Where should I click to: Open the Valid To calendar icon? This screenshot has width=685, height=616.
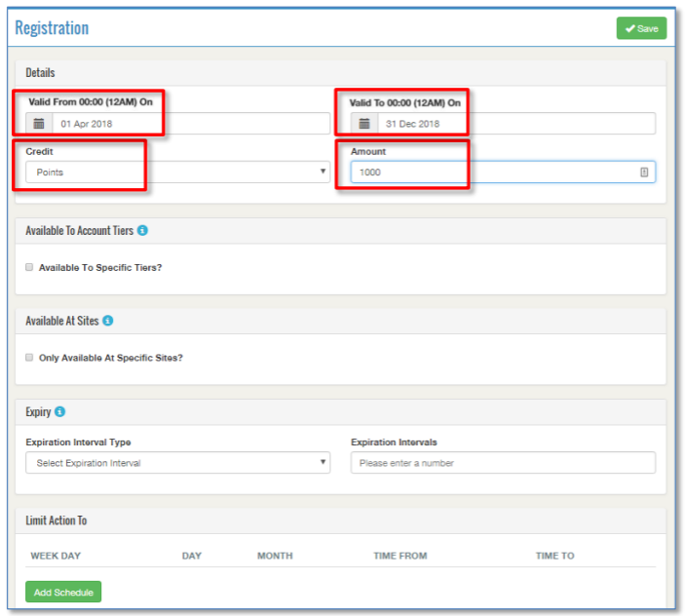(x=363, y=124)
